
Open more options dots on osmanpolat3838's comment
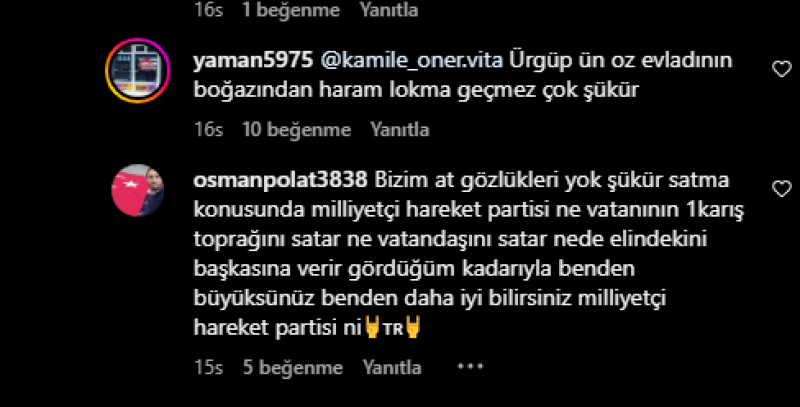(470, 366)
